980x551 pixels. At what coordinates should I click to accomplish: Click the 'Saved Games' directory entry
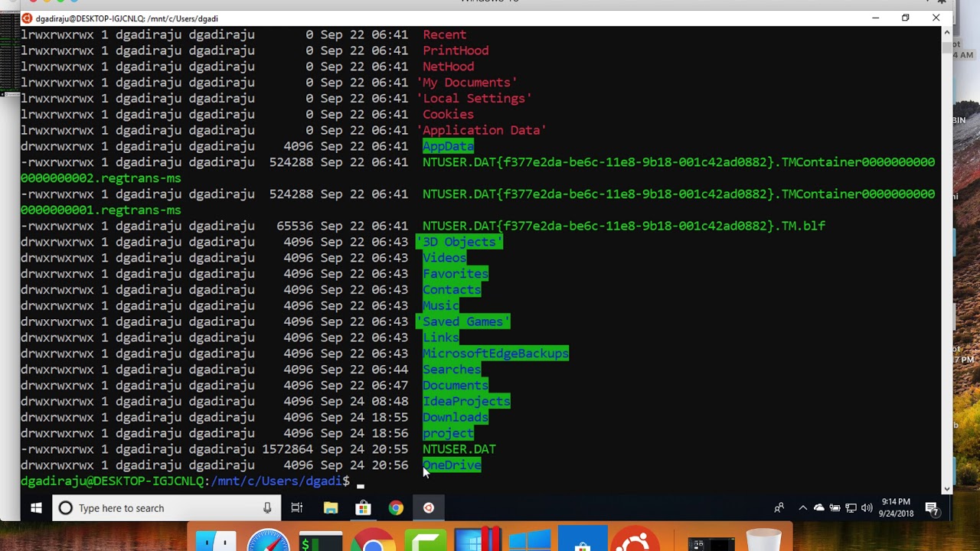[x=462, y=322]
